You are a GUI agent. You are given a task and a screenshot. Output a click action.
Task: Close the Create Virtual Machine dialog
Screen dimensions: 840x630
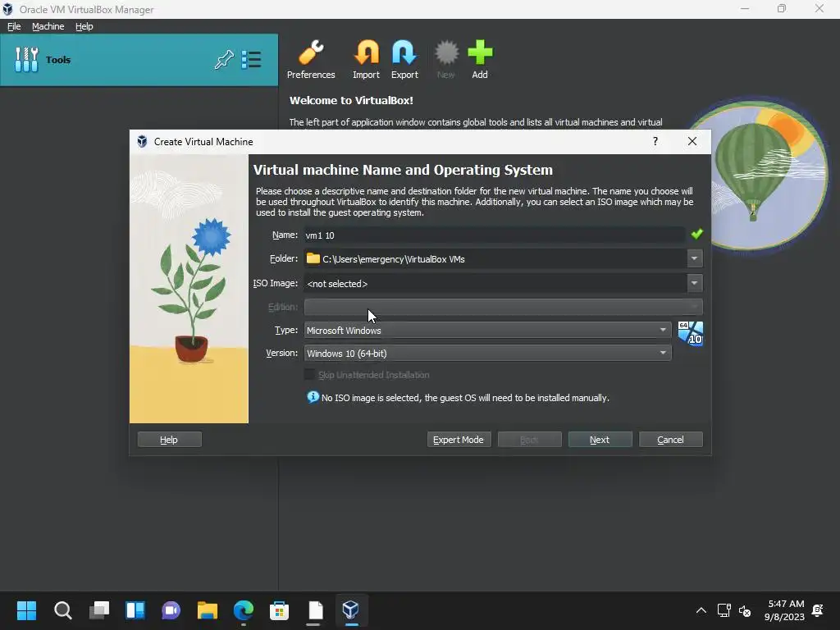(692, 141)
